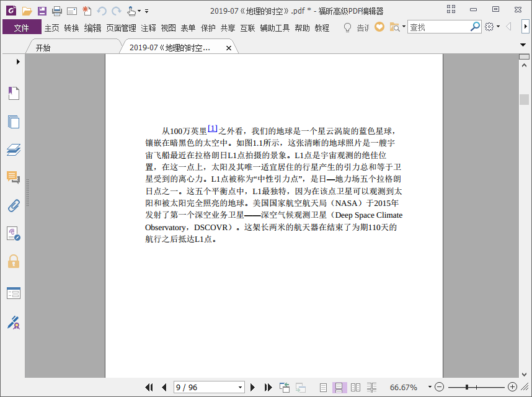Open the 视图 tab
This screenshot has height=397, width=532.
pos(168,28)
